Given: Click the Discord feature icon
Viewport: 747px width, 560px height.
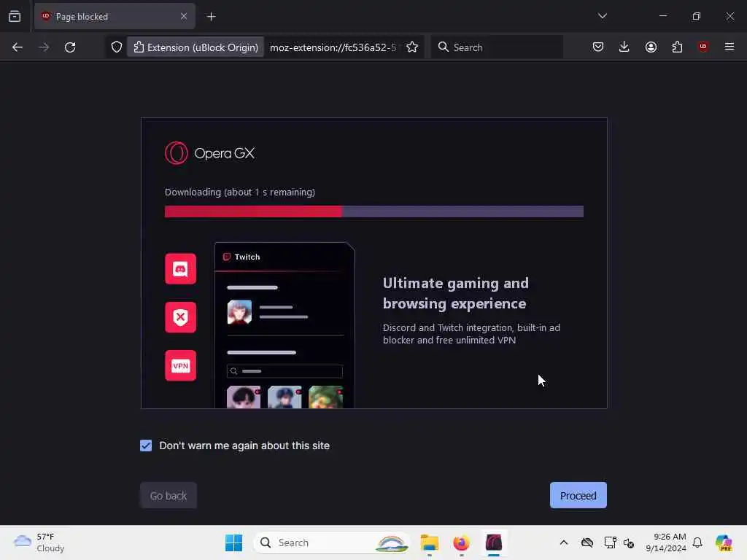Looking at the screenshot, I should click(x=181, y=268).
